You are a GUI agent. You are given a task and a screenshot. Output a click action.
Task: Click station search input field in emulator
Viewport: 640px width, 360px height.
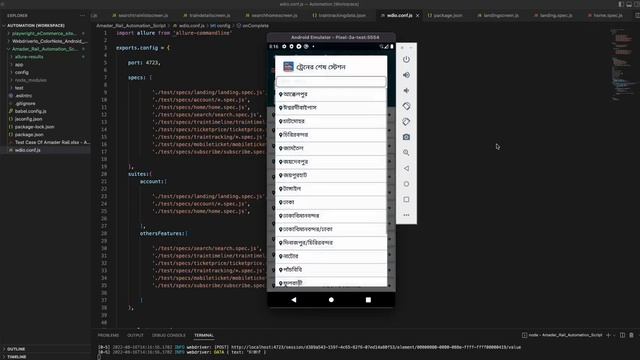coord(331,81)
